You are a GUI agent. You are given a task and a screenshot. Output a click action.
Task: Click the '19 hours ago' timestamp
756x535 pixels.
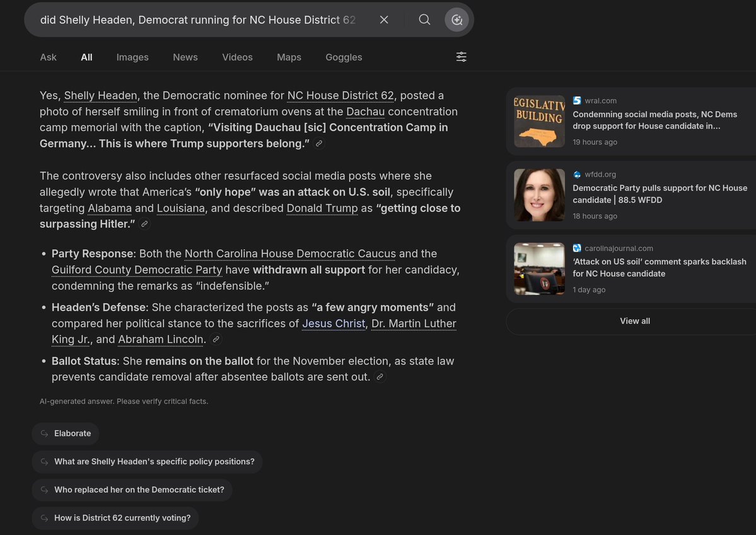coord(595,143)
